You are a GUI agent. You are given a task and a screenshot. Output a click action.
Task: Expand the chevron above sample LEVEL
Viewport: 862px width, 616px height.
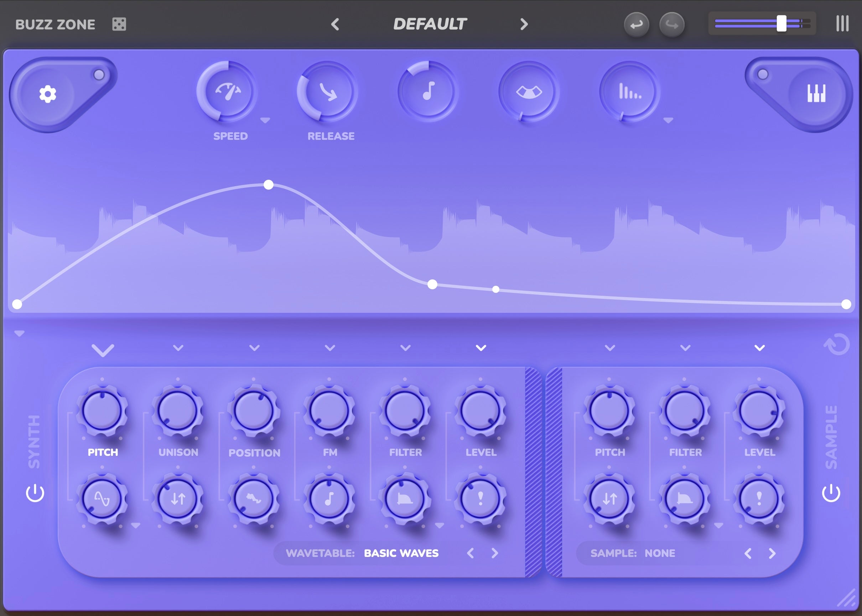pyautogui.click(x=759, y=348)
